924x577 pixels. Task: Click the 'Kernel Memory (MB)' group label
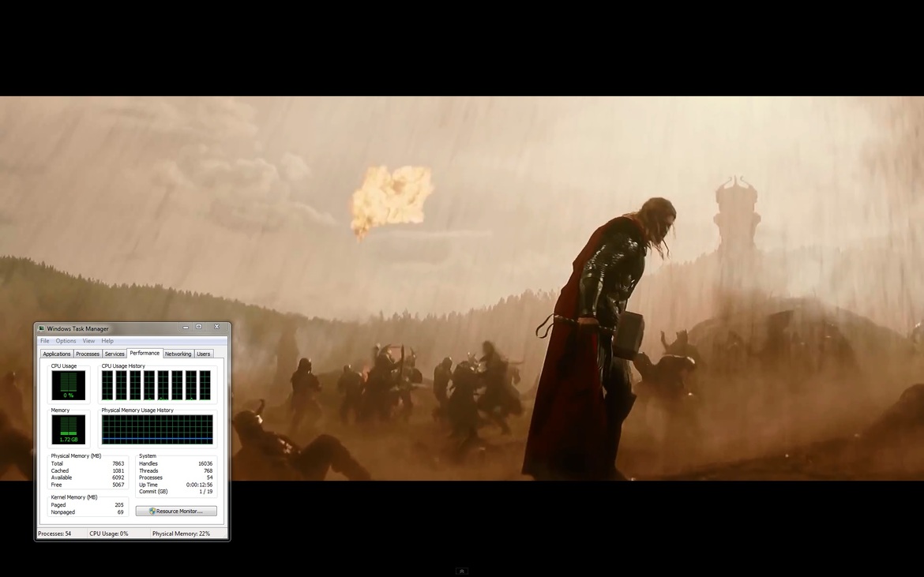tap(74, 497)
